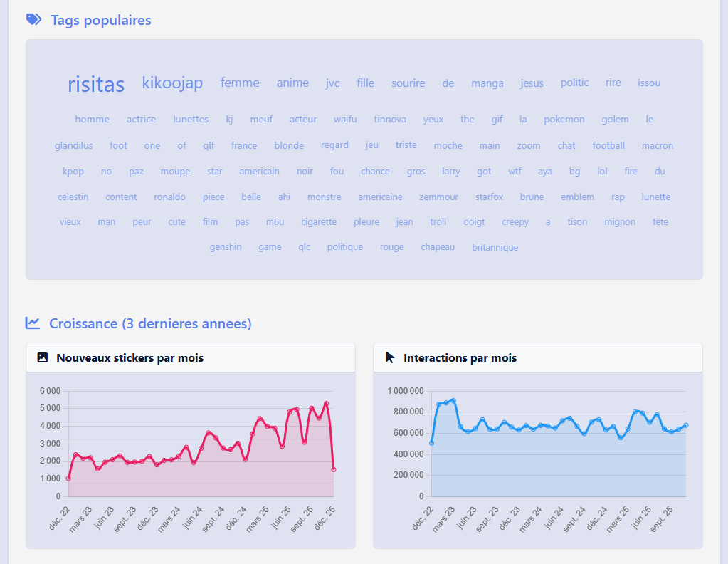Open the pokemon tag link
This screenshot has height=564, width=728.
click(x=564, y=120)
